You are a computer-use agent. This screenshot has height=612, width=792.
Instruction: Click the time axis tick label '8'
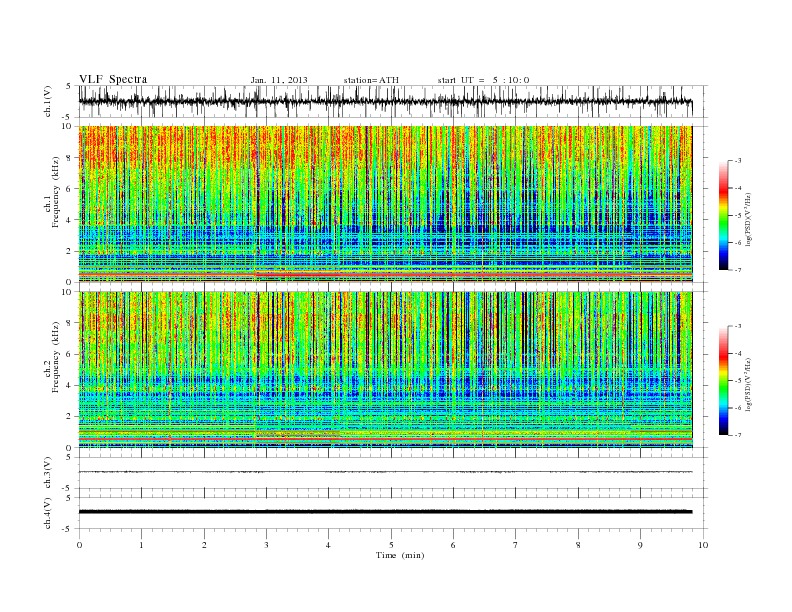click(x=578, y=545)
